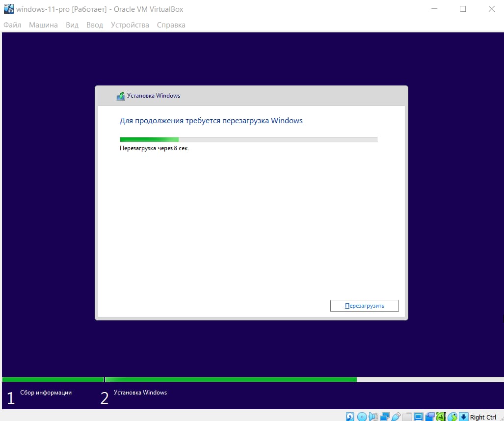
Task: Click the hard disk activity status icon
Action: (x=350, y=417)
